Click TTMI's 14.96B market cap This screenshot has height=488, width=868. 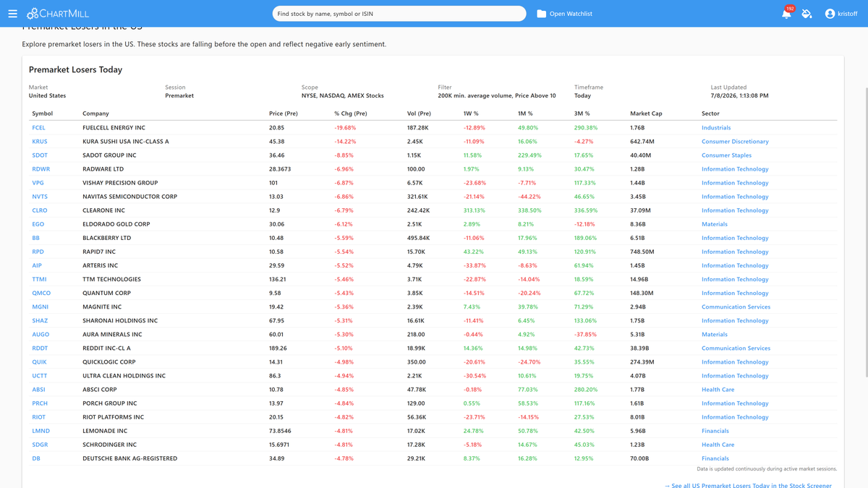point(639,279)
